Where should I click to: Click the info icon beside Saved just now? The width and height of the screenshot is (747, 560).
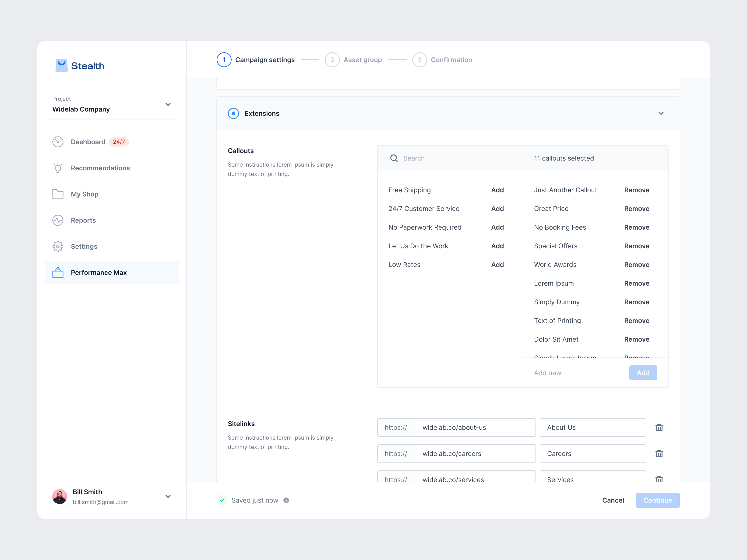286,500
